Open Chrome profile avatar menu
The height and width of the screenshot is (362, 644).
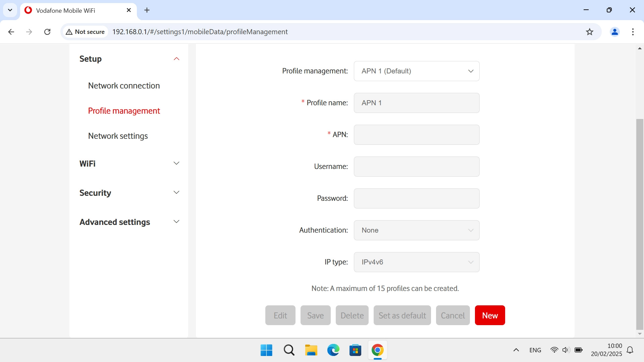coord(614,32)
